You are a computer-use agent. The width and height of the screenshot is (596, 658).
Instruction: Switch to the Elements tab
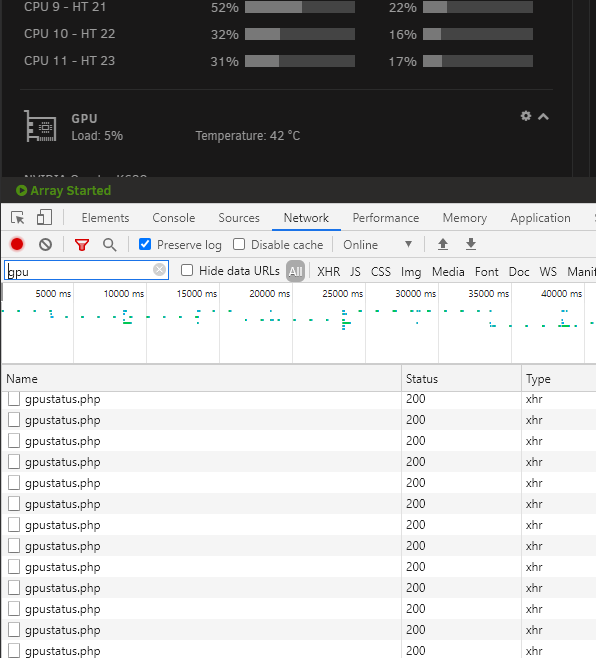coord(105,218)
